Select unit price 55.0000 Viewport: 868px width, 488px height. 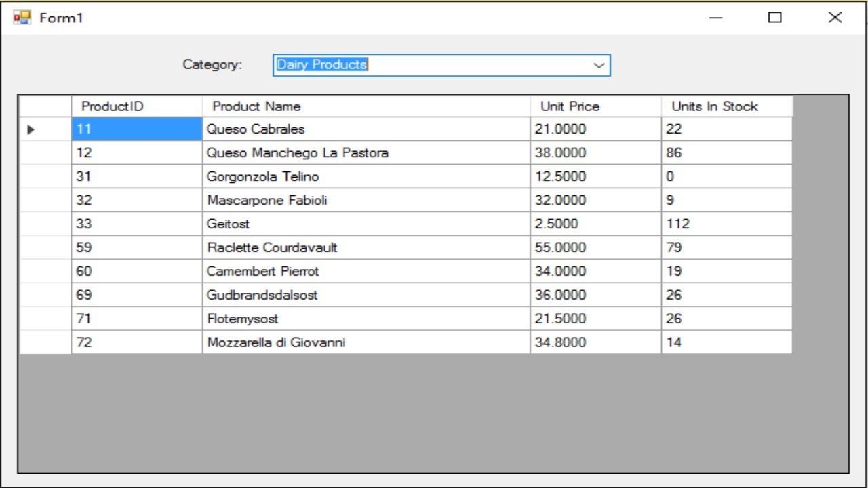pos(595,247)
